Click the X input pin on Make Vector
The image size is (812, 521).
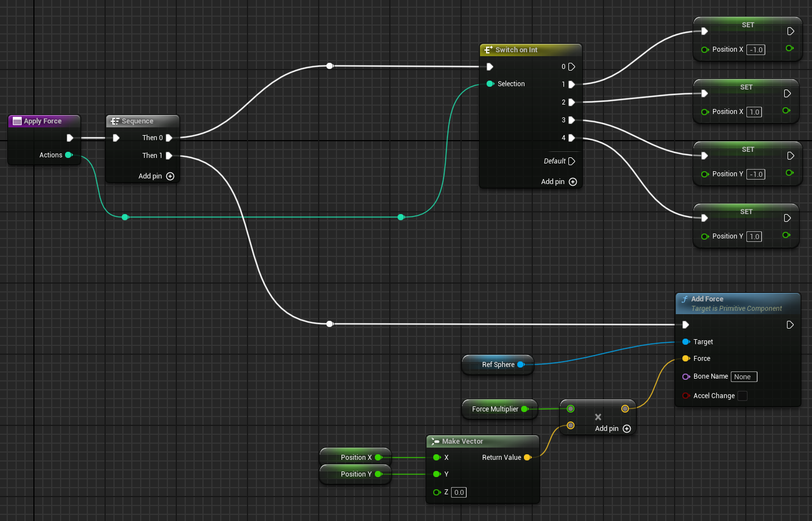(x=437, y=458)
